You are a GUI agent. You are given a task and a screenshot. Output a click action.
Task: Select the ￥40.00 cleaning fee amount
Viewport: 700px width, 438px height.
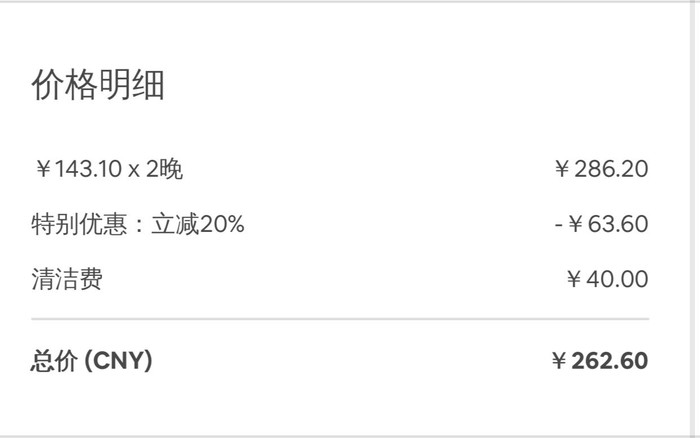pos(607,280)
